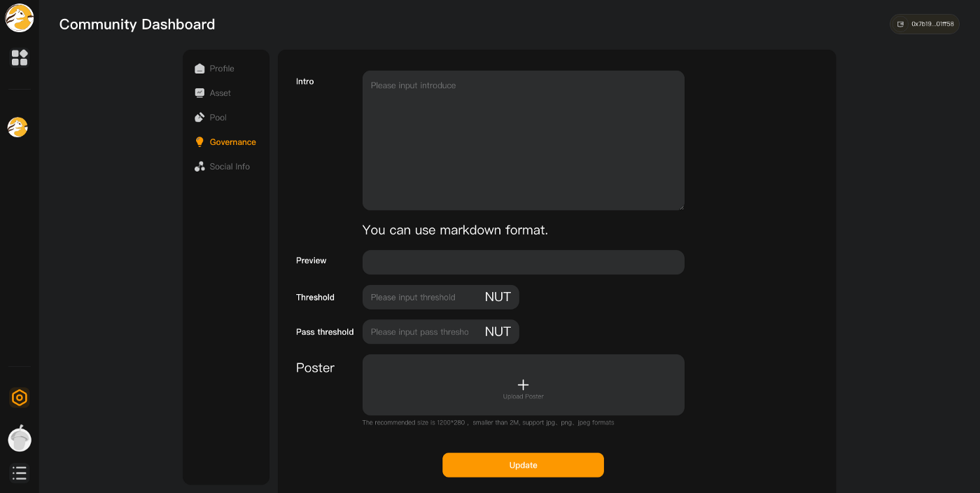Click 'You can use markdown format.' text
The image size is (980, 493).
coord(455,230)
